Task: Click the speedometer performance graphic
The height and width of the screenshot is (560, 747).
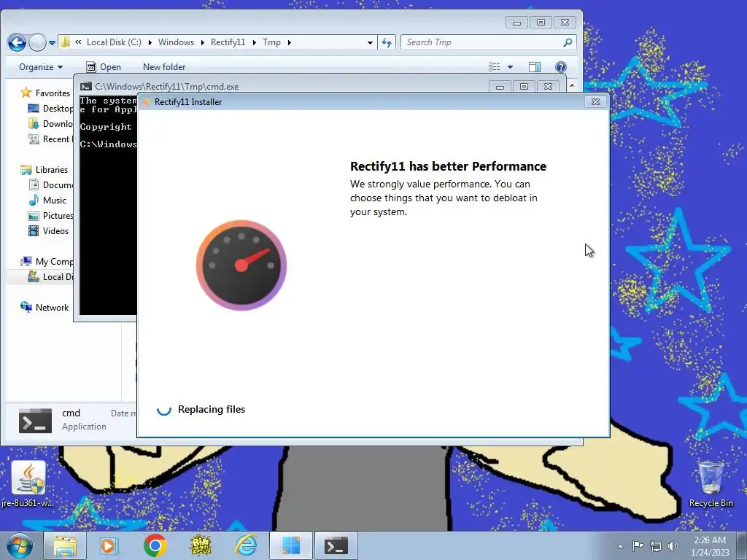Action: click(241, 265)
